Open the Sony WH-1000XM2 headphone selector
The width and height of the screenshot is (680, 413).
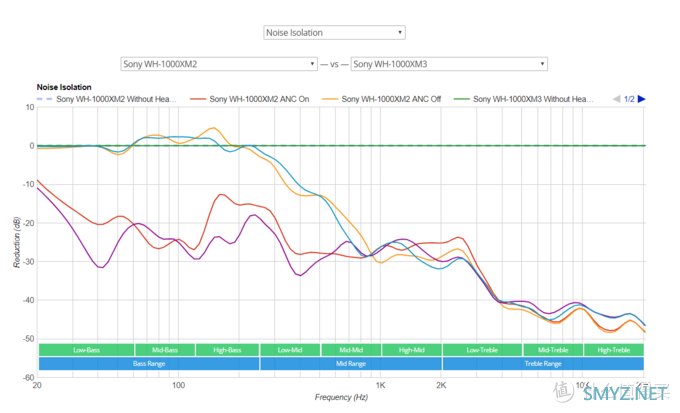point(219,64)
